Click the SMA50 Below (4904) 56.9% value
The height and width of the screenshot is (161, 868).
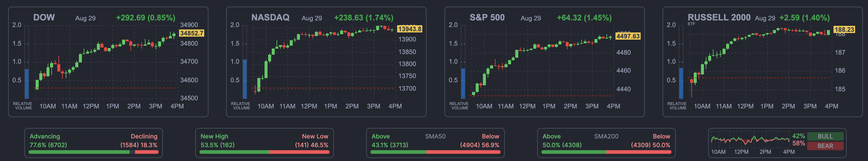coord(480,145)
